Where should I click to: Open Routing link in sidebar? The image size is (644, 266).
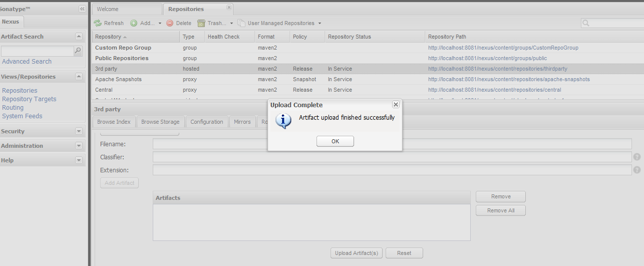click(x=13, y=108)
